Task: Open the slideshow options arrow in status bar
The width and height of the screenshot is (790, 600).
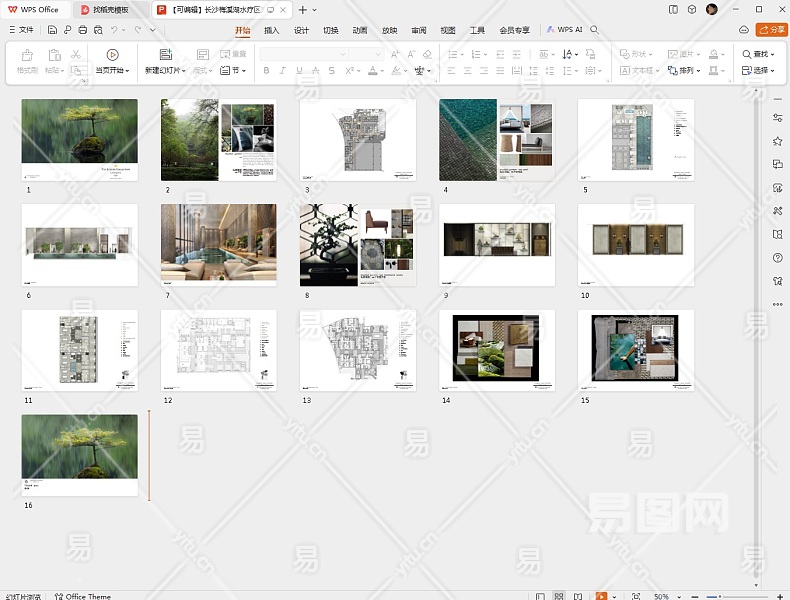Action: (616, 596)
